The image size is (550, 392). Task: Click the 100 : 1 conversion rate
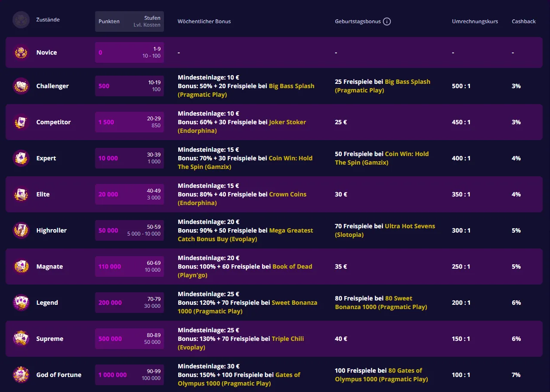(x=461, y=375)
